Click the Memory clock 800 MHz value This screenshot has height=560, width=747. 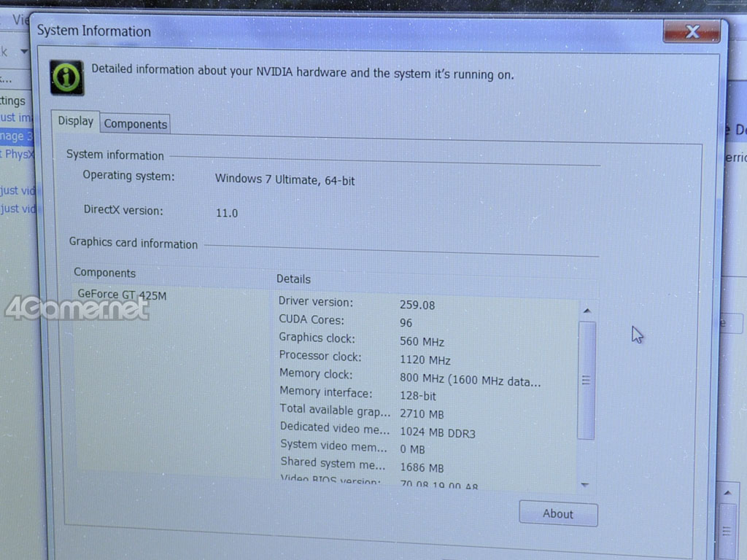click(471, 381)
